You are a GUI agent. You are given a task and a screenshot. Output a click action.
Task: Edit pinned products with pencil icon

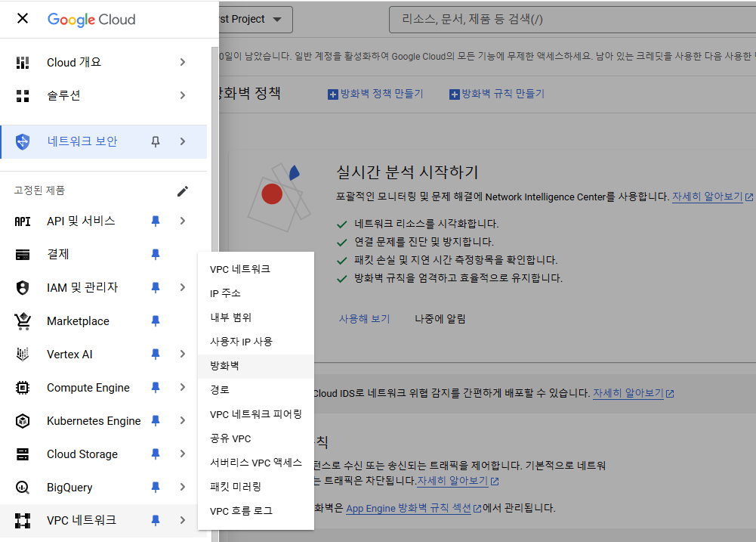point(183,191)
